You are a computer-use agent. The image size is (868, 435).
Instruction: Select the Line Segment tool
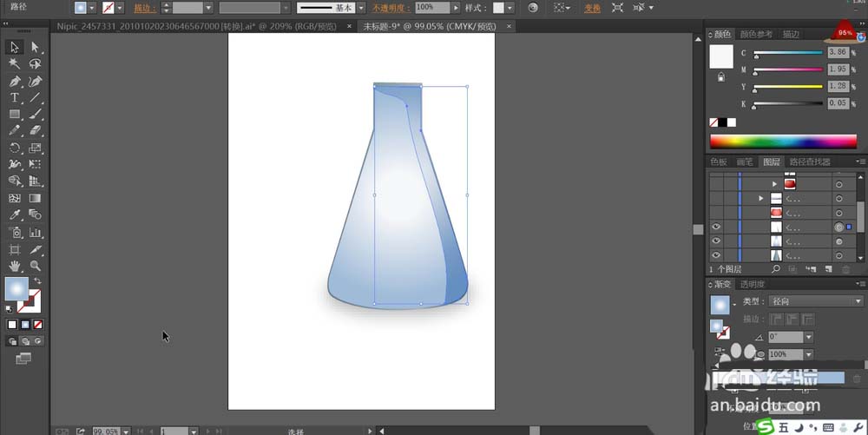pos(36,98)
